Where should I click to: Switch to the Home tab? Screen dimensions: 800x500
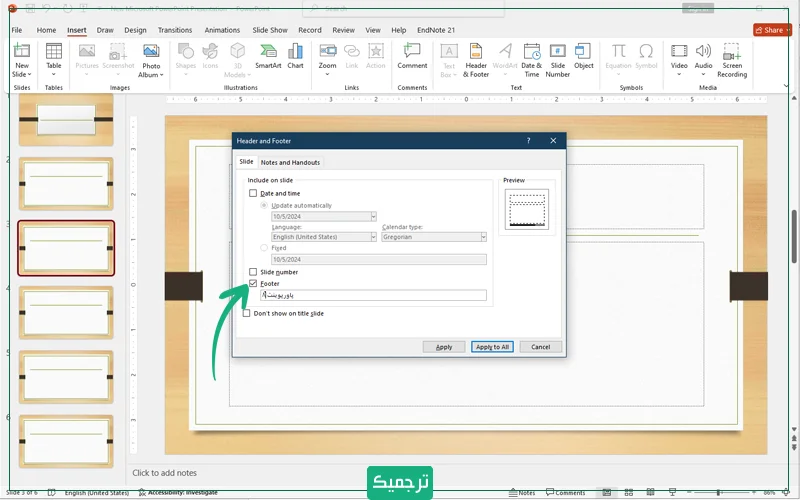click(x=46, y=30)
